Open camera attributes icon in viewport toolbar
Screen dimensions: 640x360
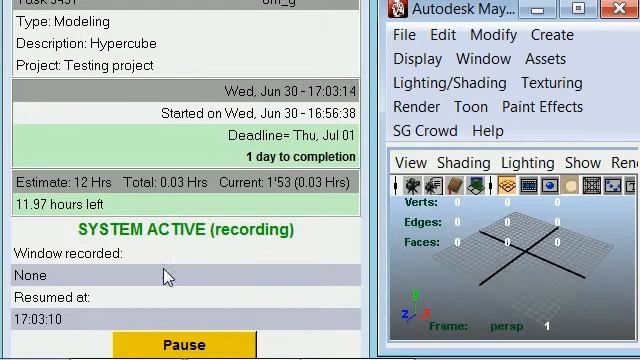coord(433,186)
